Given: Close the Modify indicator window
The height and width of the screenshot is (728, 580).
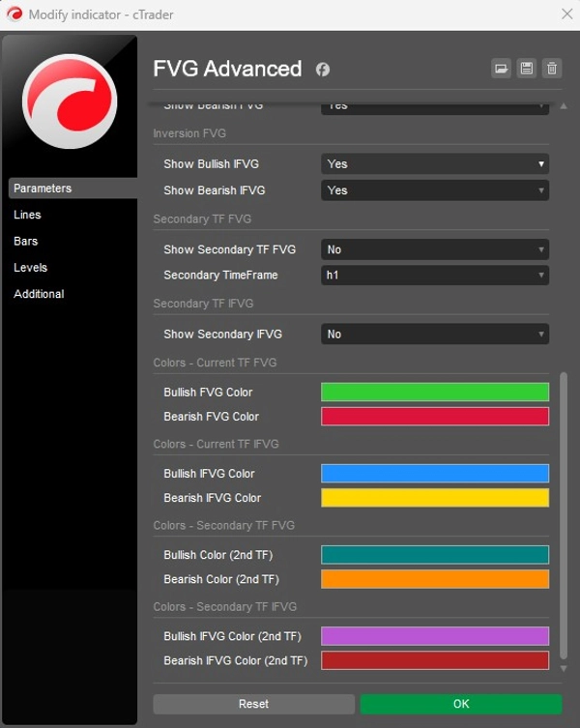Looking at the screenshot, I should [567, 14].
